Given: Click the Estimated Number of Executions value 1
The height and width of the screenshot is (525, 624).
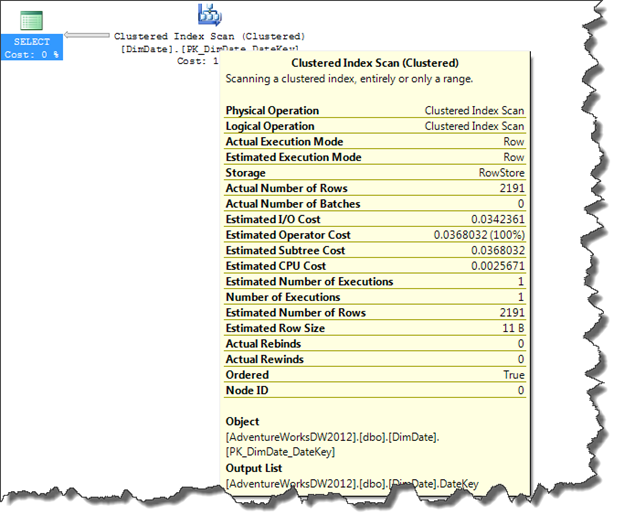Looking at the screenshot, I should pyautogui.click(x=521, y=281).
